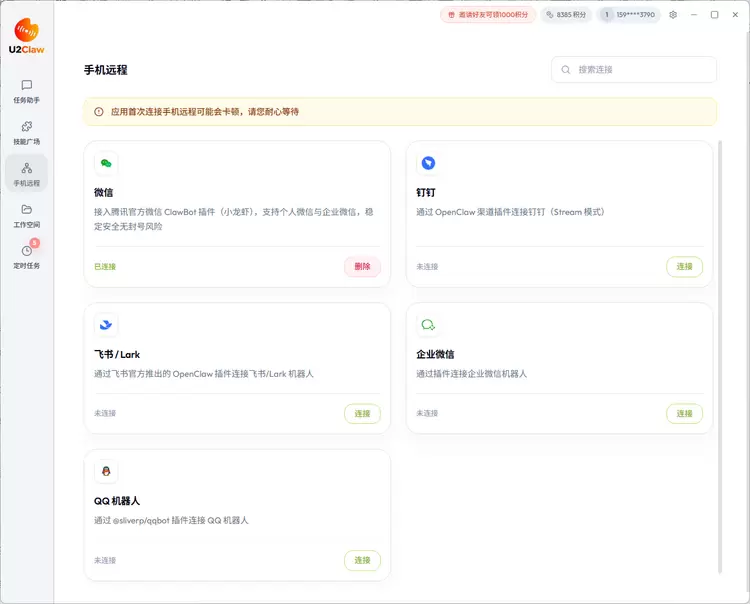This screenshot has height=604, width=750.
Task: Click the QQ 机器人 penguin icon
Action: (x=106, y=472)
